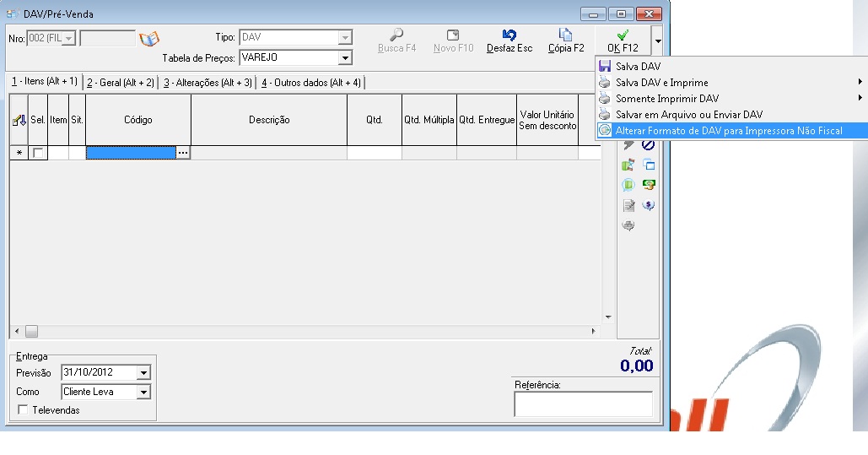Open the Nro 002 (FIL dropdown
Viewport: 868px width, 455px height.
69,38
